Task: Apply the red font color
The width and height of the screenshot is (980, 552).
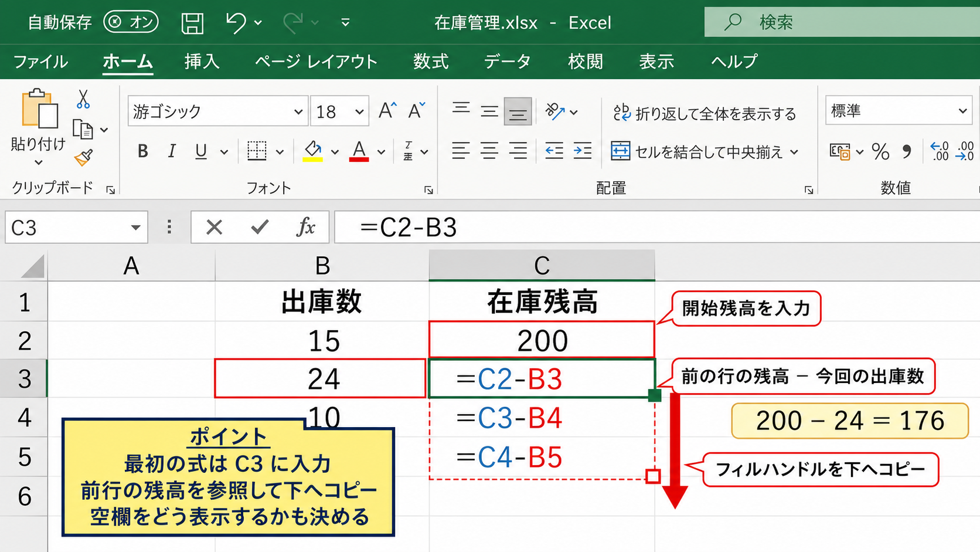Action: (359, 151)
